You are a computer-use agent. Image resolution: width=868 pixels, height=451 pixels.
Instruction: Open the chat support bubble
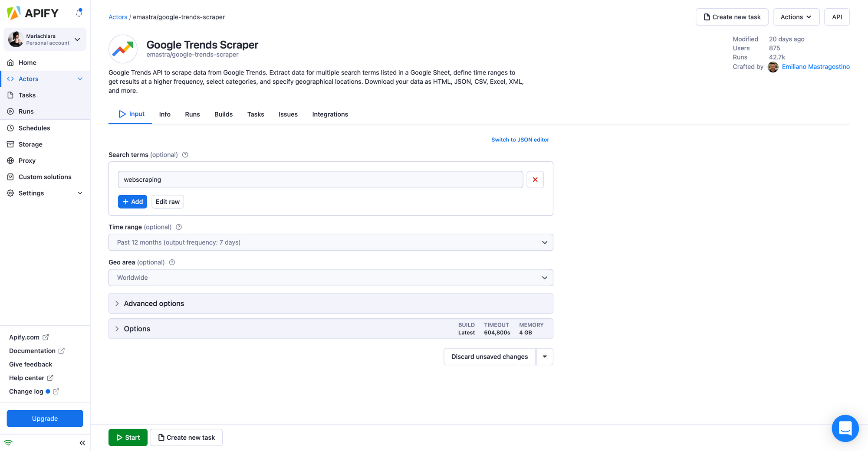coord(845,428)
